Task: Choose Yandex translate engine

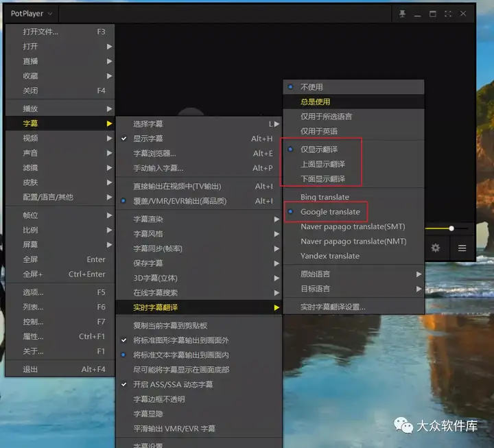Action: pos(353,256)
